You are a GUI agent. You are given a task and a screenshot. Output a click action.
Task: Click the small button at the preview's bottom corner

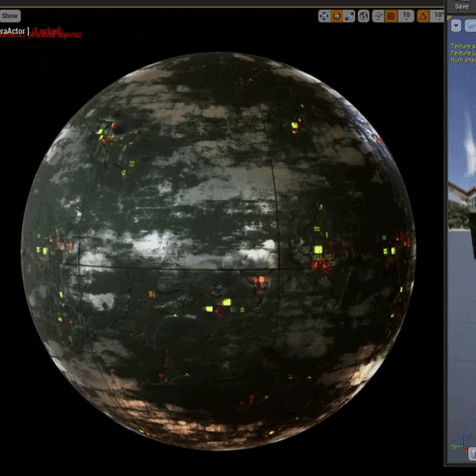472,455
